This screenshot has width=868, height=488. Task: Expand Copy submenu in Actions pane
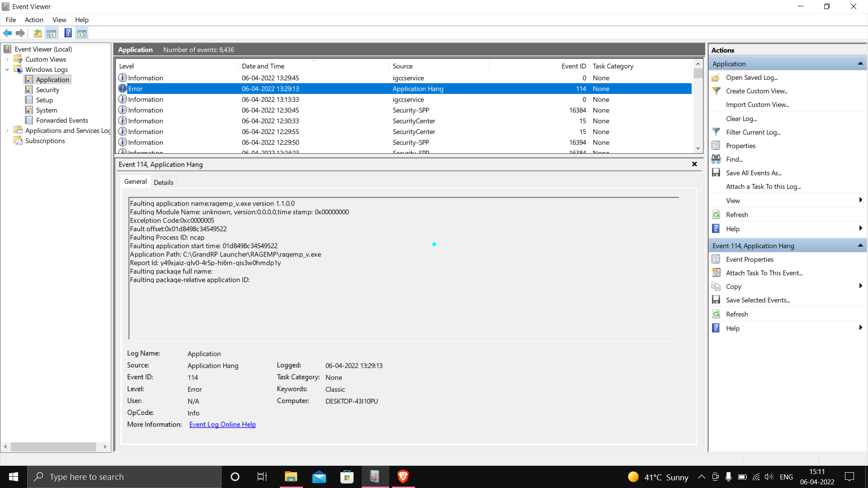(860, 286)
